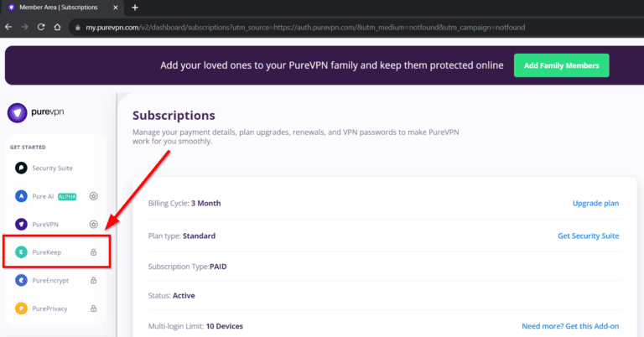644x337 pixels.
Task: Click the gear icon next to Pure AI
Action: click(94, 196)
